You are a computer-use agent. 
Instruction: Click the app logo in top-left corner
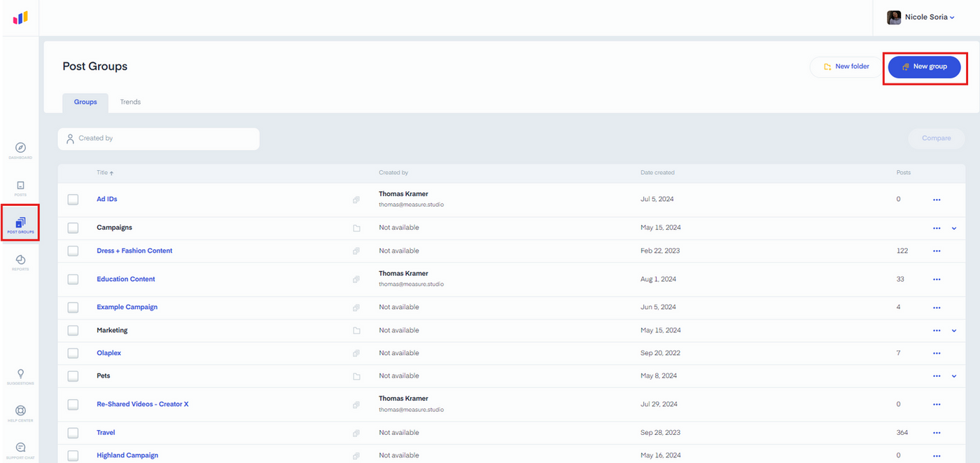coord(20,18)
